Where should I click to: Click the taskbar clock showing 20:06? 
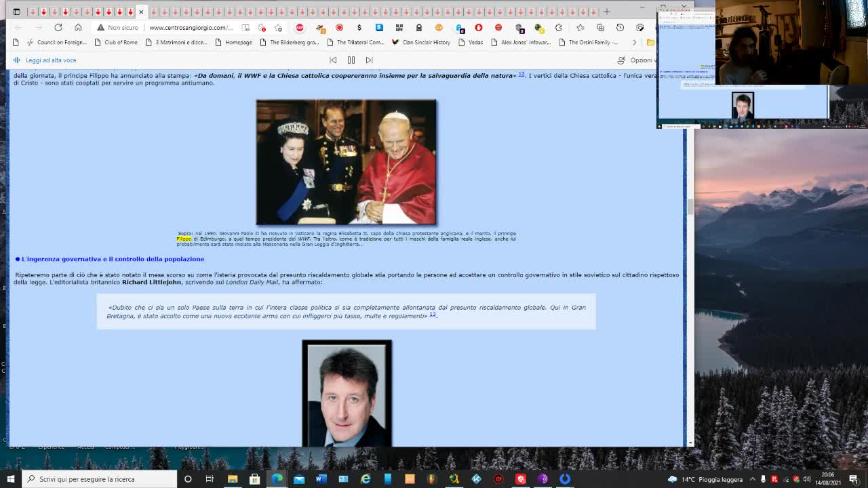coord(828,479)
